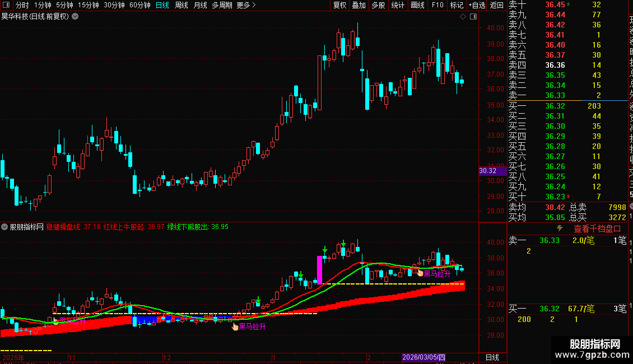633x364 pixels.
Task: Open 查看千档盘口 order book link
Action: pyautogui.click(x=597, y=229)
